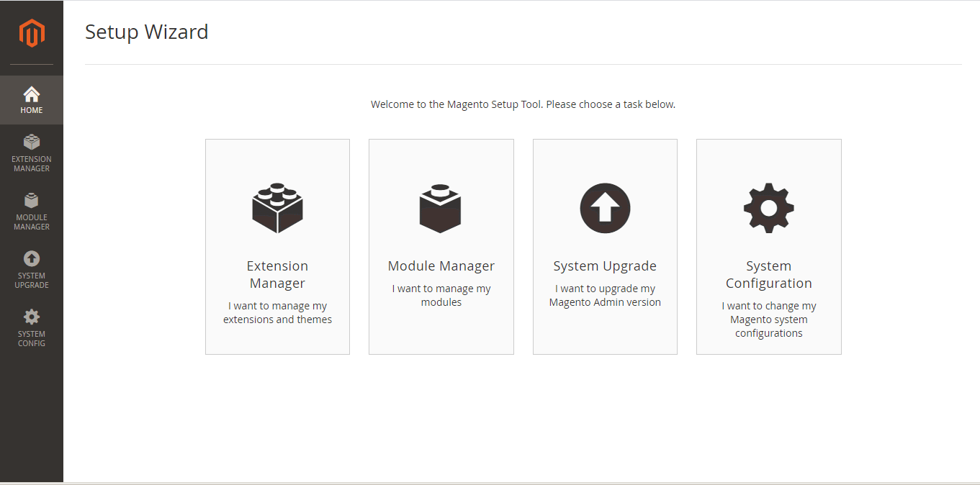Click the Module Manager cube icon
The image size is (980, 485).
[441, 208]
